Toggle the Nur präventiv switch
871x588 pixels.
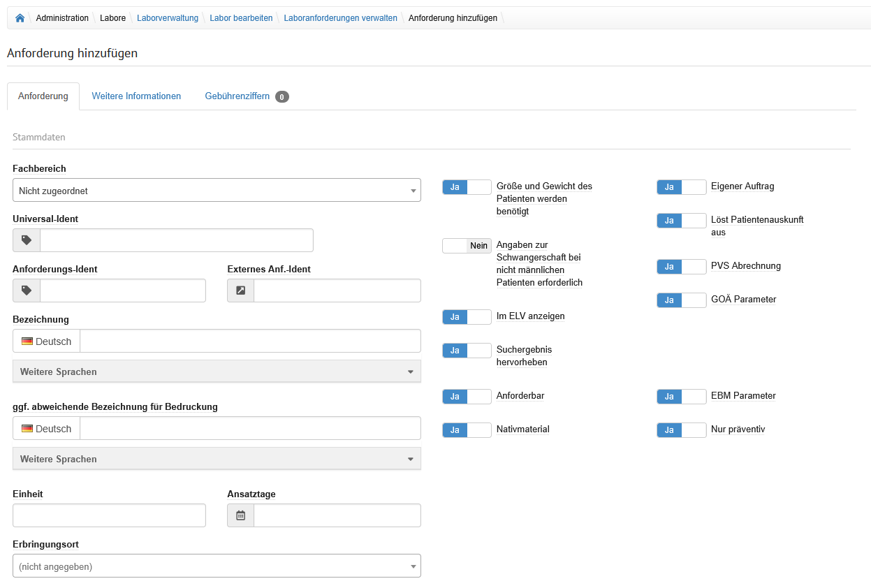tap(681, 430)
